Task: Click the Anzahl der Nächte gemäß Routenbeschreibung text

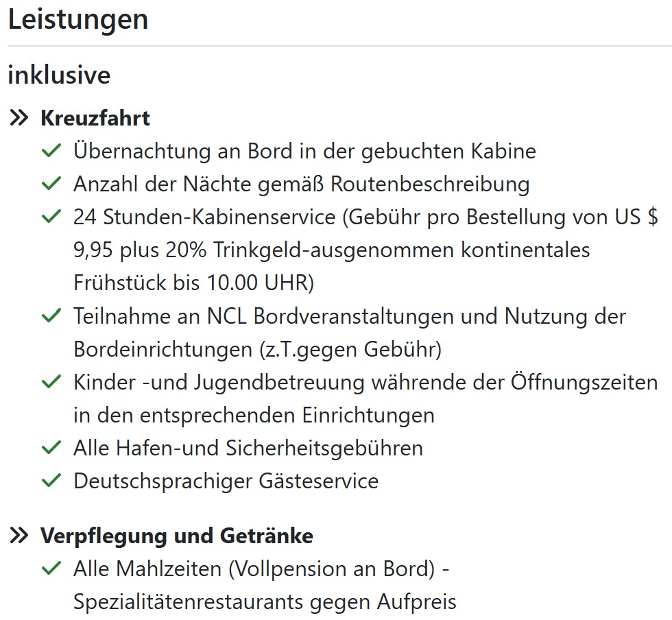Action: [302, 184]
